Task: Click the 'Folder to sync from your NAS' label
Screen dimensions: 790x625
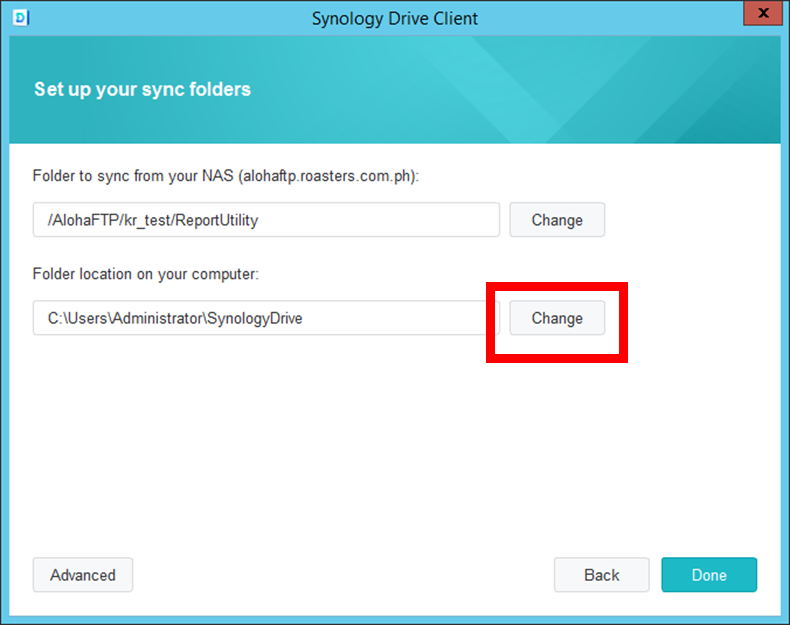Action: [x=226, y=176]
